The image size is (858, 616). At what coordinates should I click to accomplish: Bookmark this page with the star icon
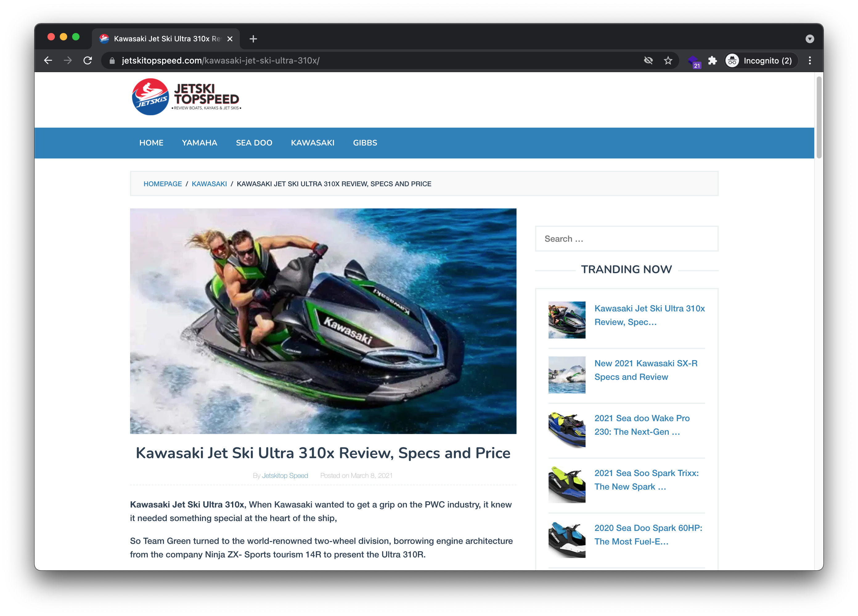click(668, 60)
